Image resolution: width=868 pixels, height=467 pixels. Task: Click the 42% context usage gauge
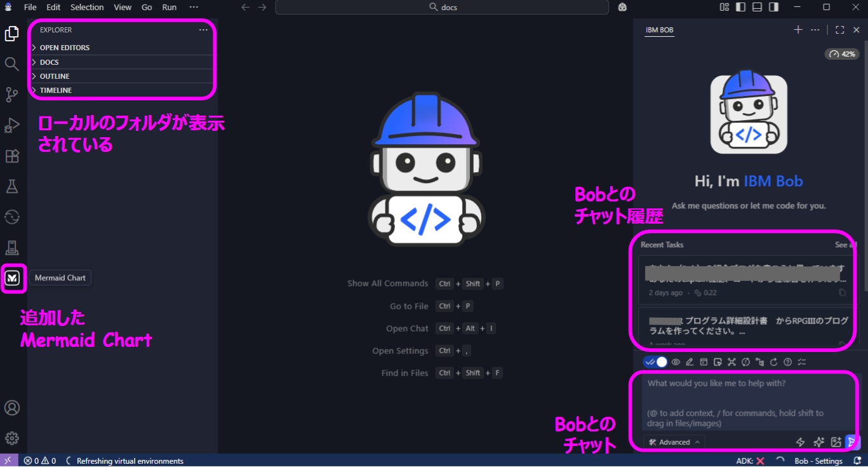[x=842, y=54]
